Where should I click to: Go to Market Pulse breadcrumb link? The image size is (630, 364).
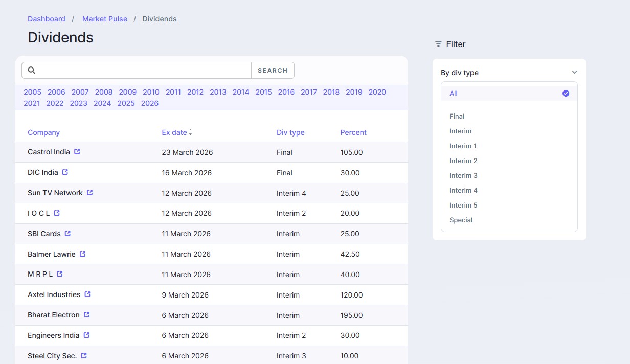tap(105, 19)
